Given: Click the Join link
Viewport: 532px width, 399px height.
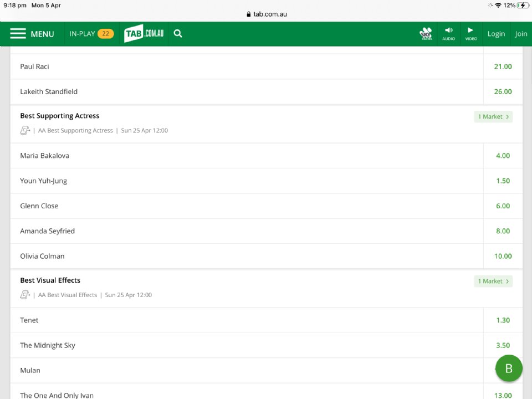Looking at the screenshot, I should [521, 34].
